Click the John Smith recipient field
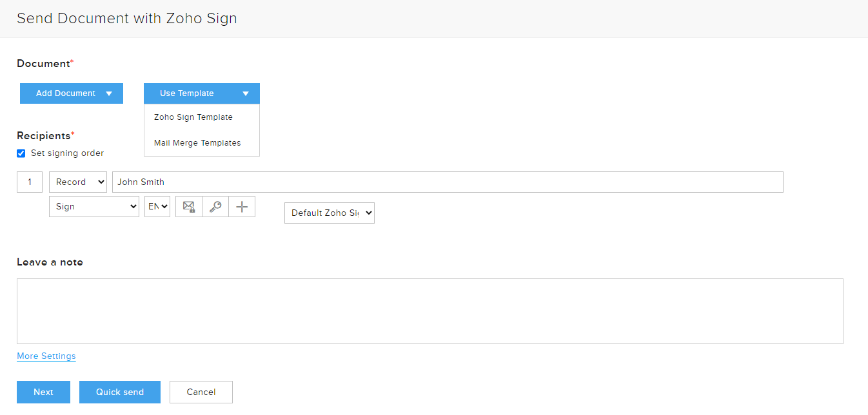 [x=448, y=182]
